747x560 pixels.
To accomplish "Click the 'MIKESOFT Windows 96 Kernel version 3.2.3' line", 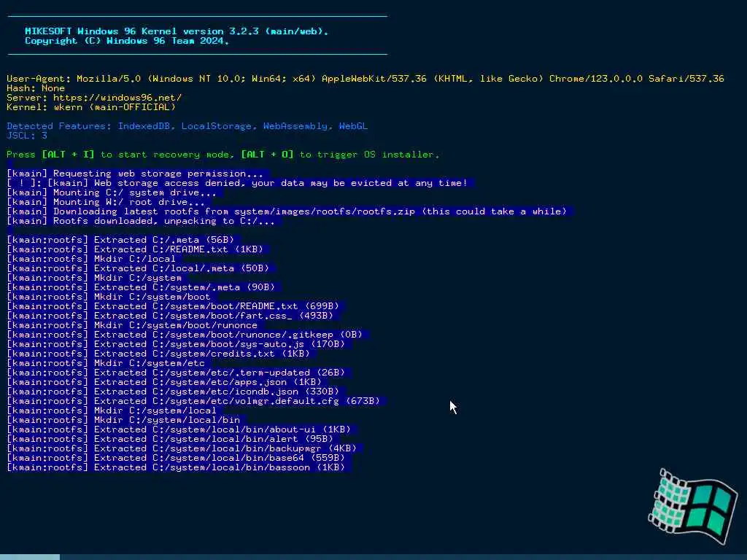I will 177,31.
